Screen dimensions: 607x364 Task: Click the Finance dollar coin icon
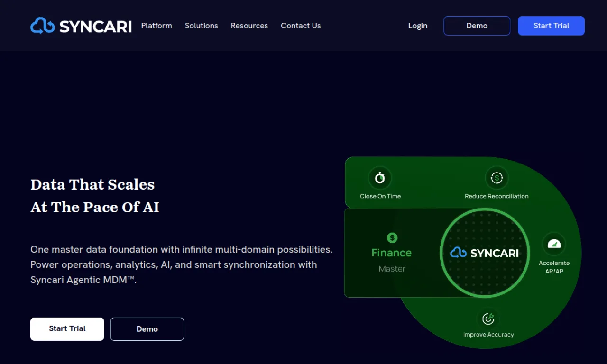tap(392, 237)
